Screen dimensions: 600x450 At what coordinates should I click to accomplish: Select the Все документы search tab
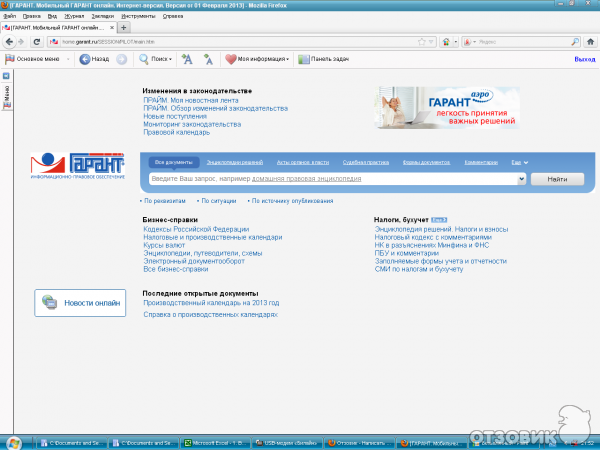pyautogui.click(x=174, y=162)
